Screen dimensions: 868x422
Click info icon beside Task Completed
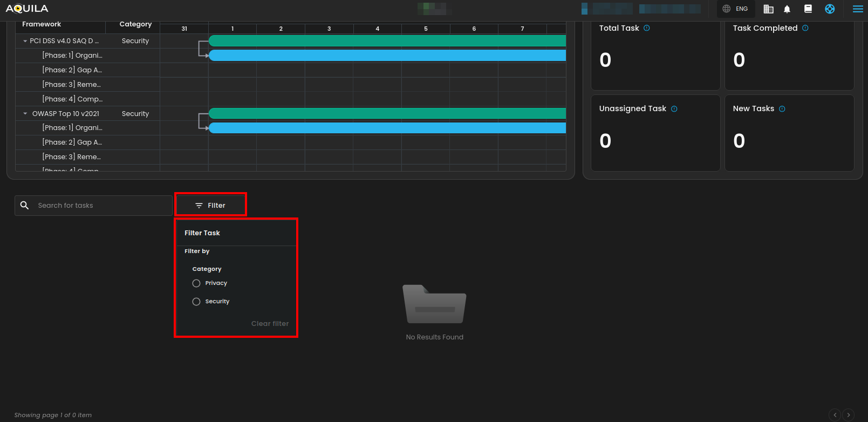pyautogui.click(x=805, y=28)
